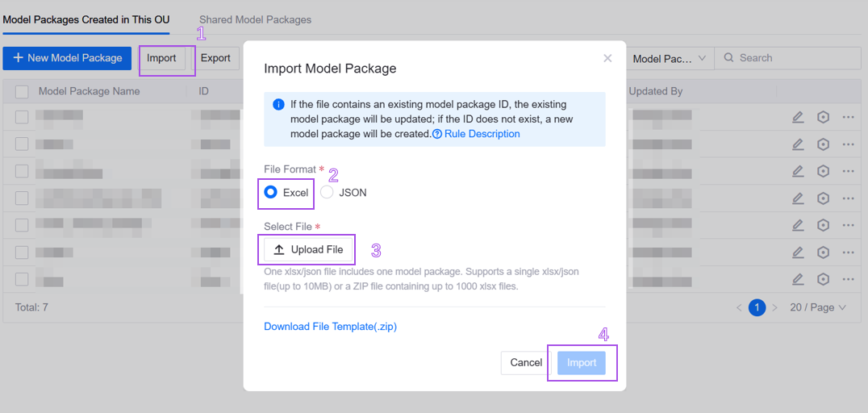868x413 pixels.
Task: Switch to Shared Model Packages tab
Action: point(255,19)
